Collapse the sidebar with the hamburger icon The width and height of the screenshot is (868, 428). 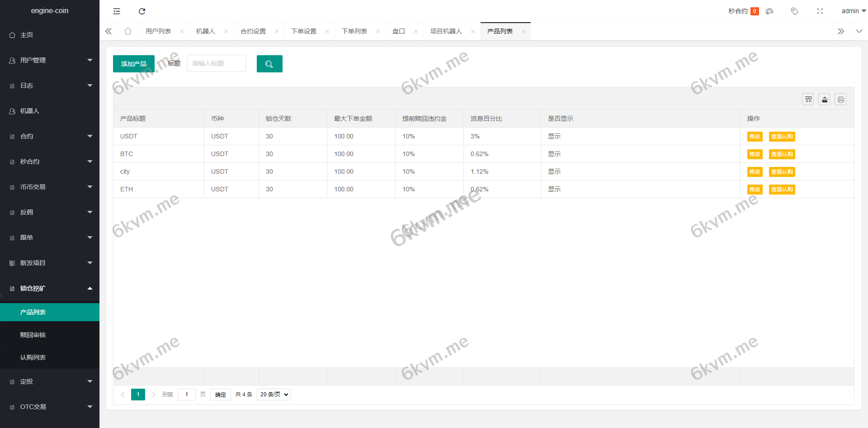pyautogui.click(x=116, y=11)
